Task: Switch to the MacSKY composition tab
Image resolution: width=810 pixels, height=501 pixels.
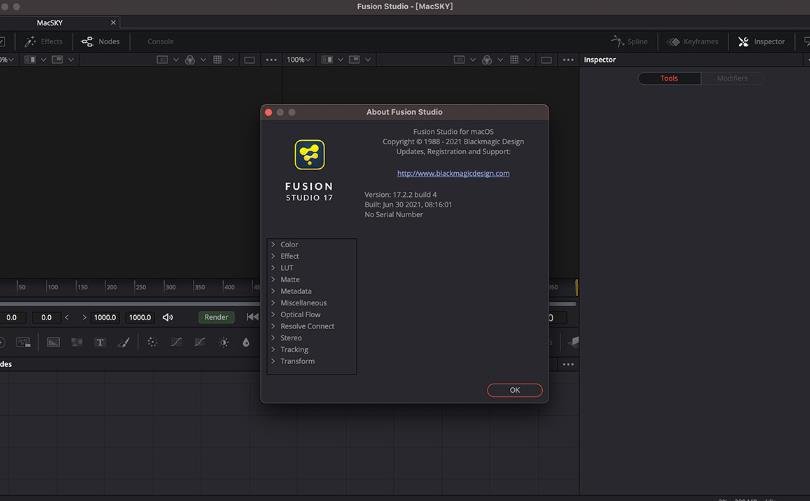Action: pyautogui.click(x=50, y=23)
